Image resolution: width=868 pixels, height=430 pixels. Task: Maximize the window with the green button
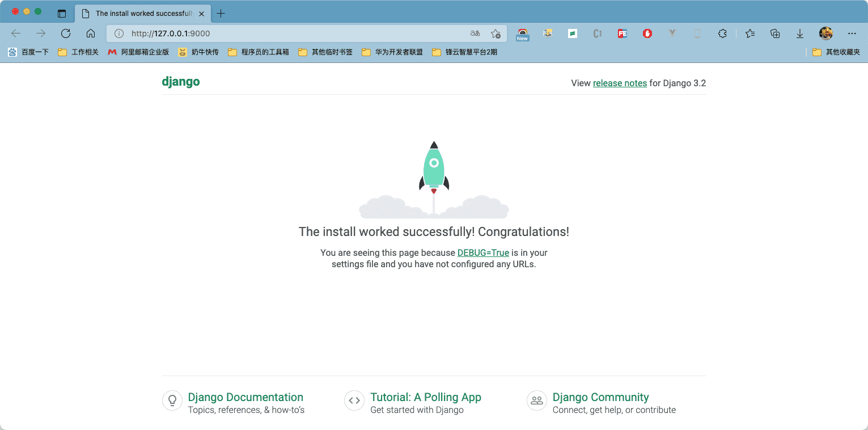[x=38, y=11]
